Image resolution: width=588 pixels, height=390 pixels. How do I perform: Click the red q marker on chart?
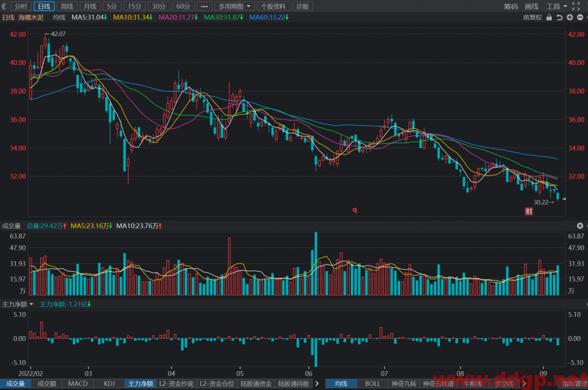point(354,210)
